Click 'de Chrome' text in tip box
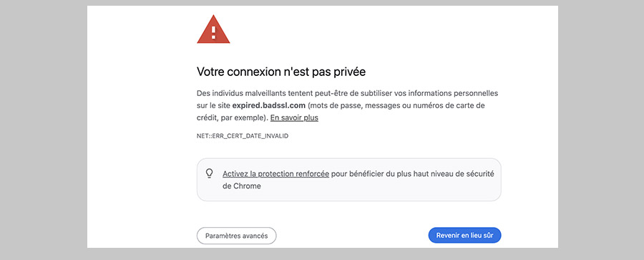Image resolution: width=644 pixels, height=260 pixels. pyautogui.click(x=242, y=186)
